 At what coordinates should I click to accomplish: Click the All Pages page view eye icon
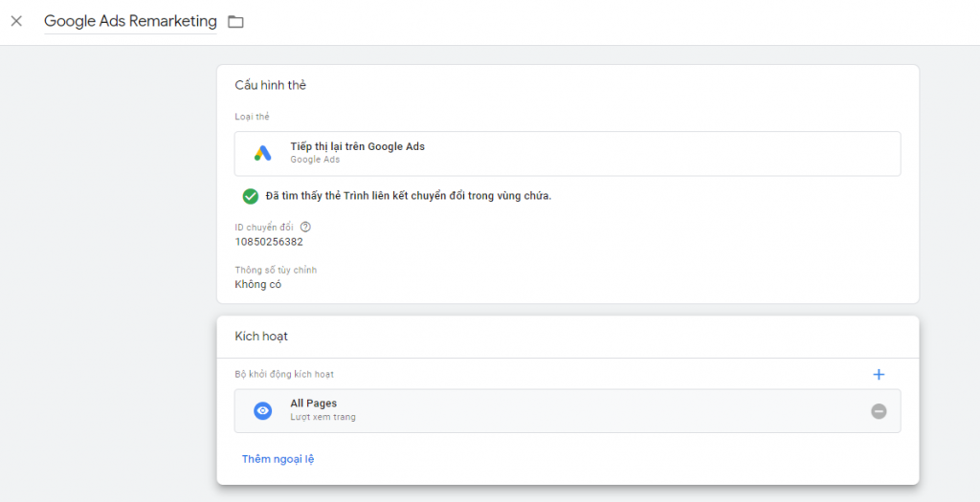(x=263, y=411)
